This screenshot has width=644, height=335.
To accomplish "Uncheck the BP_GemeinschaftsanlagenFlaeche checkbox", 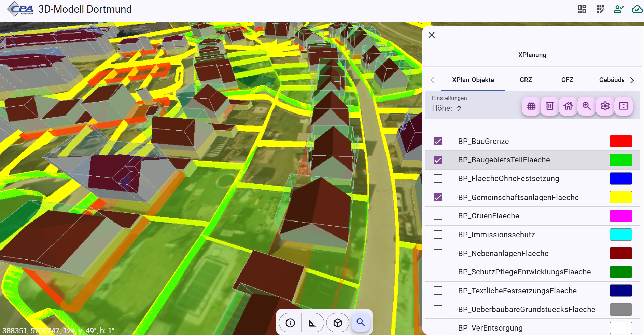I will [x=438, y=197].
